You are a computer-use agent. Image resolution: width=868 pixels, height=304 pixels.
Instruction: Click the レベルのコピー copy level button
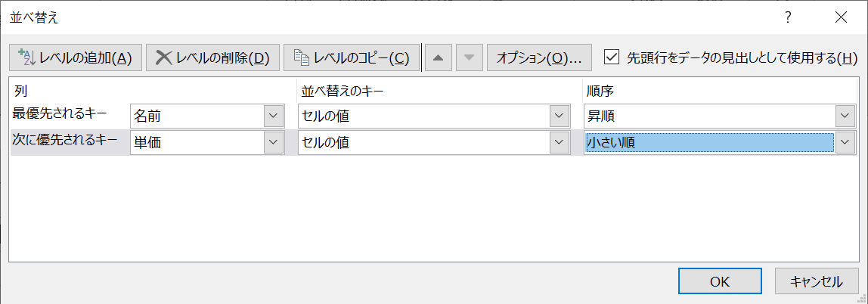click(351, 57)
